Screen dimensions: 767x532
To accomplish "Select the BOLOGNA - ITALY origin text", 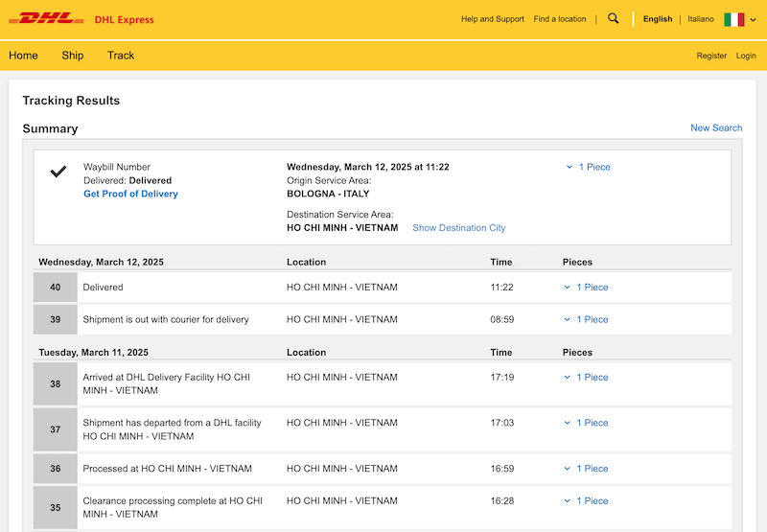I will [x=328, y=194].
